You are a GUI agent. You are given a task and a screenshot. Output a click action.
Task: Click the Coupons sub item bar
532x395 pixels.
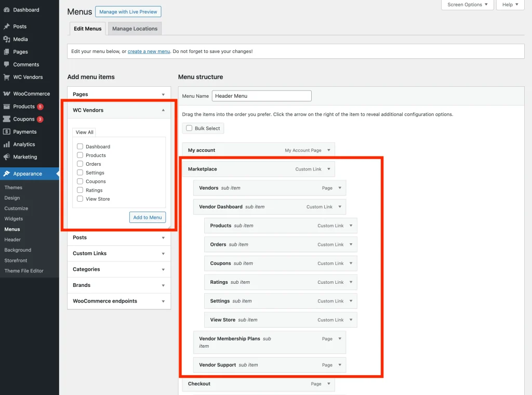coord(281,264)
